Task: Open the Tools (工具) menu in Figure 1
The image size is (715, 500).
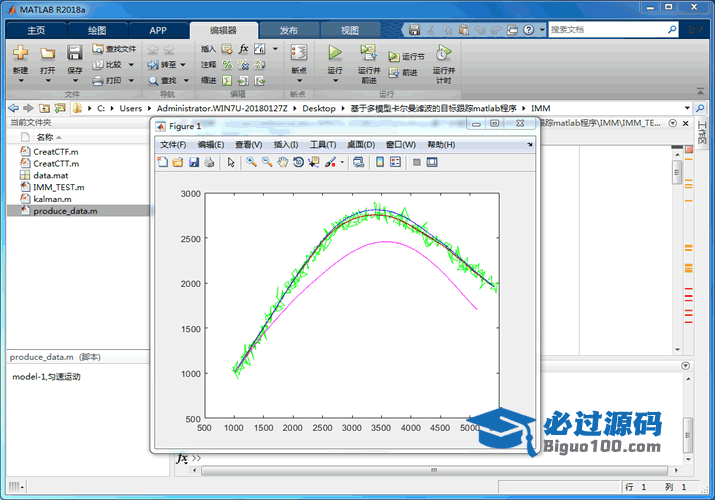Action: [323, 145]
